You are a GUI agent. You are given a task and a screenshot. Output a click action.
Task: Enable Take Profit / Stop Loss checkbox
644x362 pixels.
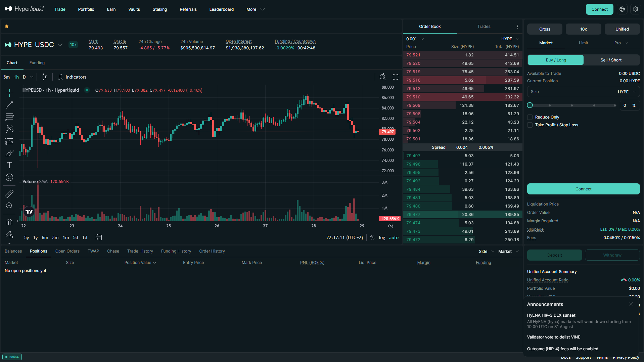coord(530,125)
